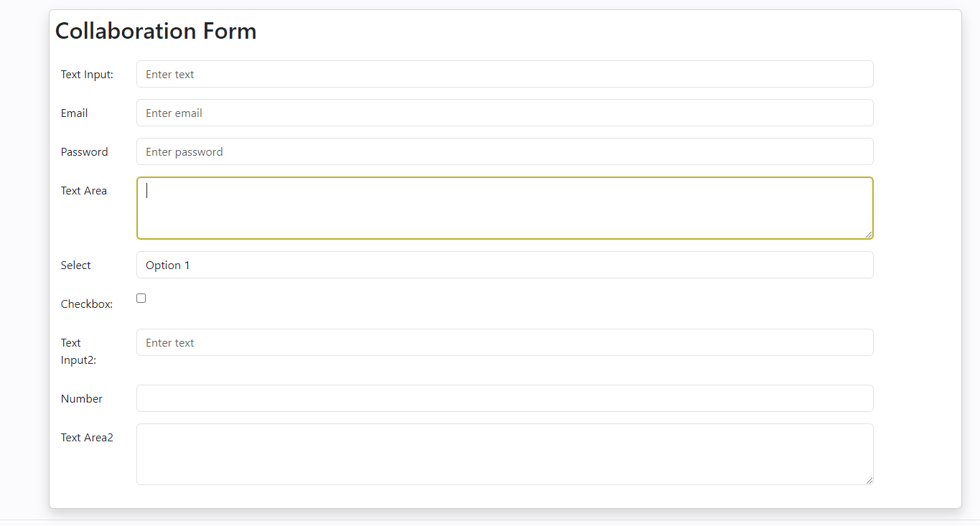This screenshot has height=526, width=980.
Task: Grab the resize handle of first Text Area
Action: 869,234
